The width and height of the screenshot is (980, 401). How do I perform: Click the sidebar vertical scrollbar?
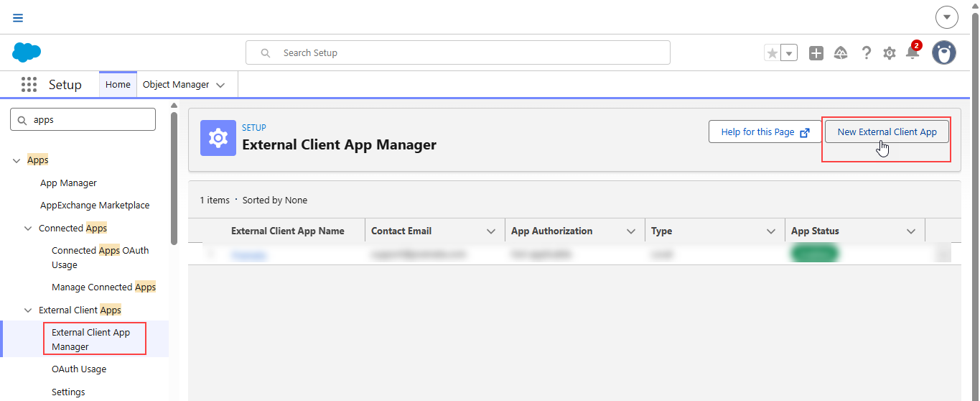click(174, 180)
